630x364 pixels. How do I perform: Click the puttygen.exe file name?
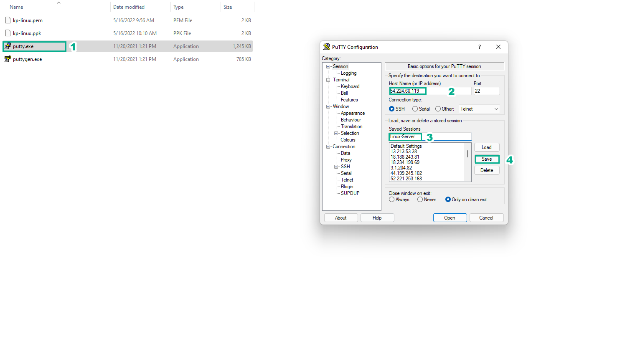click(28, 59)
